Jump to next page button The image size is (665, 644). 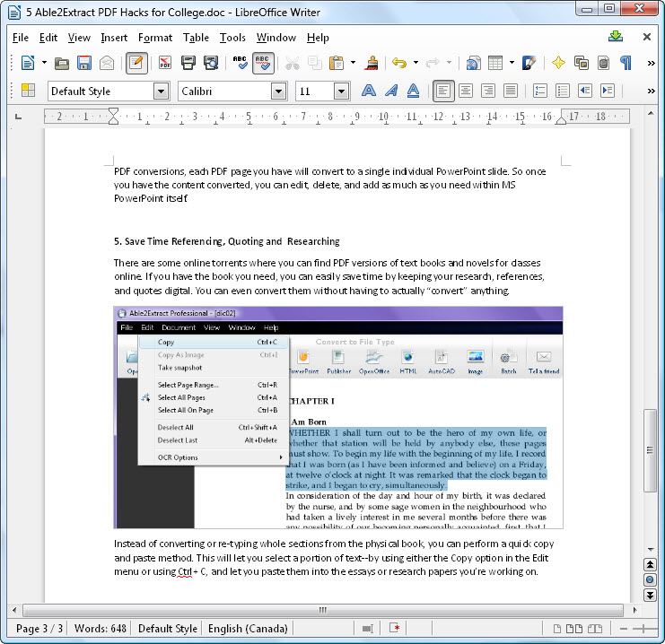(x=650, y=595)
